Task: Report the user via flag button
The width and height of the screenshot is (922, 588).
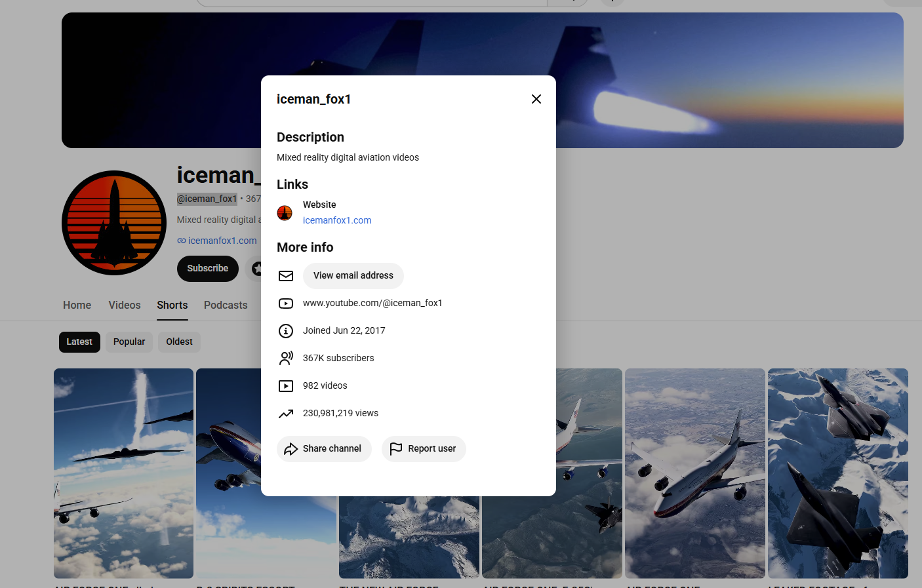Action: [424, 449]
